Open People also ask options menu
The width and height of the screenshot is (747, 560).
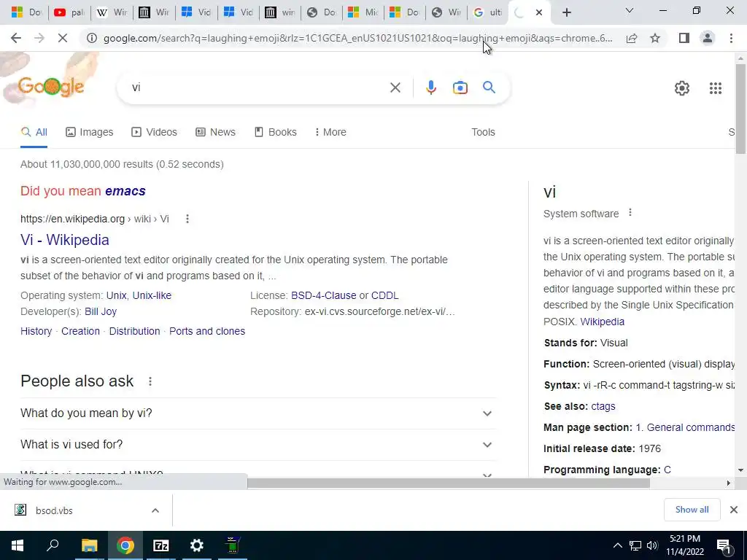click(150, 381)
